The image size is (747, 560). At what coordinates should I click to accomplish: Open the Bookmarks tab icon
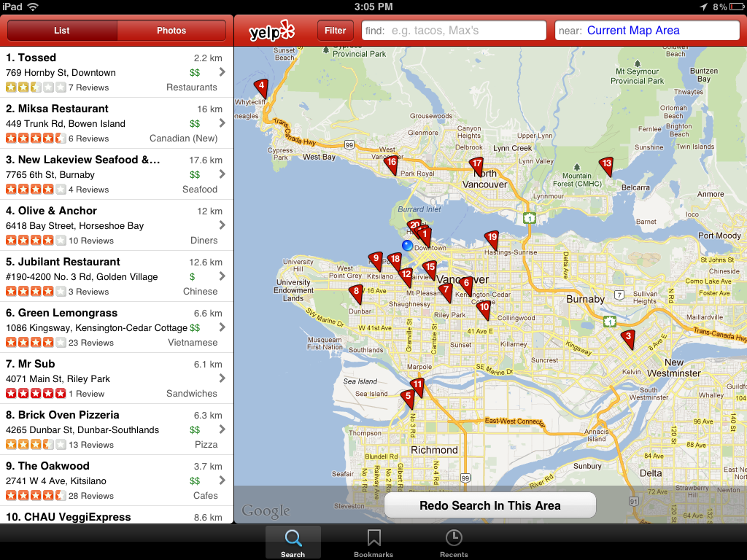pyautogui.click(x=373, y=542)
